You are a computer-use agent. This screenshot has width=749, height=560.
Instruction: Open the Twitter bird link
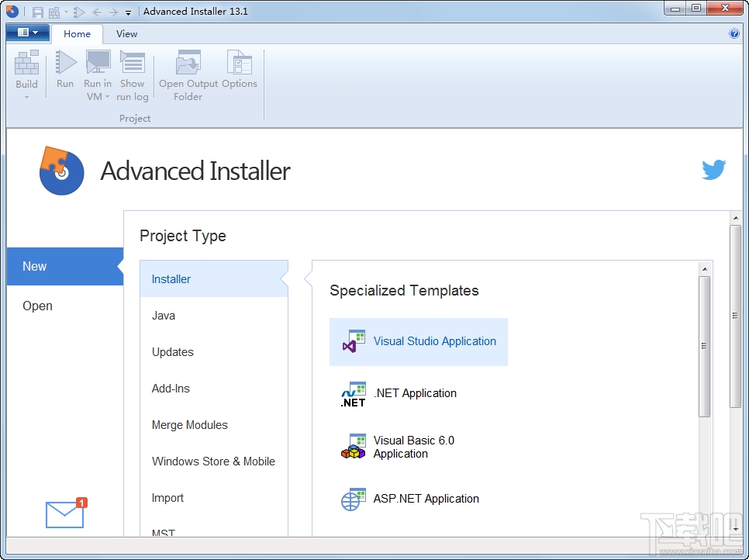[x=713, y=170]
